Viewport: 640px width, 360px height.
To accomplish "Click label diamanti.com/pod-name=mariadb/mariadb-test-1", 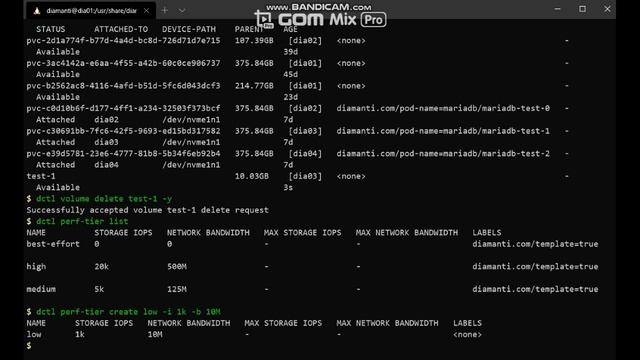I will (x=443, y=131).
